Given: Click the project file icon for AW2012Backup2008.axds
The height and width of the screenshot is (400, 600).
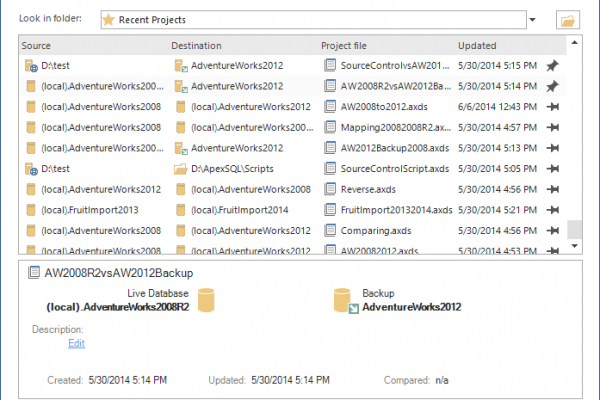Looking at the screenshot, I should point(330,148).
